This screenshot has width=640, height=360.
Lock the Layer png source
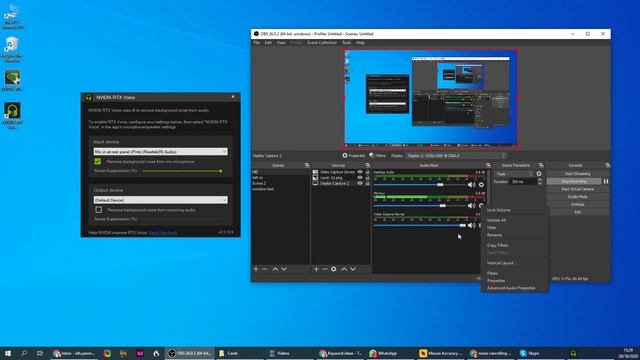tap(367, 178)
